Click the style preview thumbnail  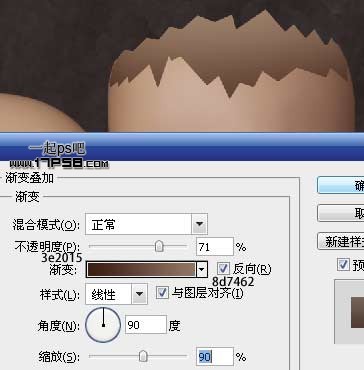(357, 312)
